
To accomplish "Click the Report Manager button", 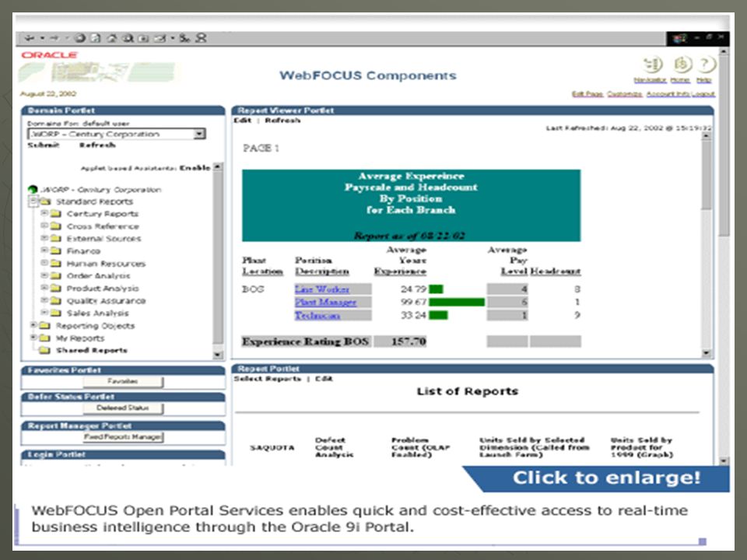I will [x=123, y=437].
